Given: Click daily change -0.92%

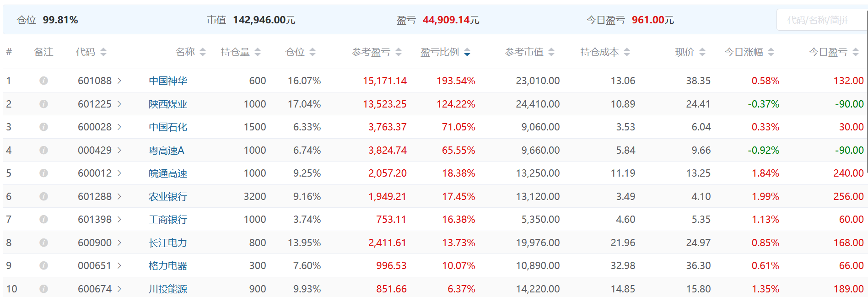Looking at the screenshot, I should click(764, 150).
